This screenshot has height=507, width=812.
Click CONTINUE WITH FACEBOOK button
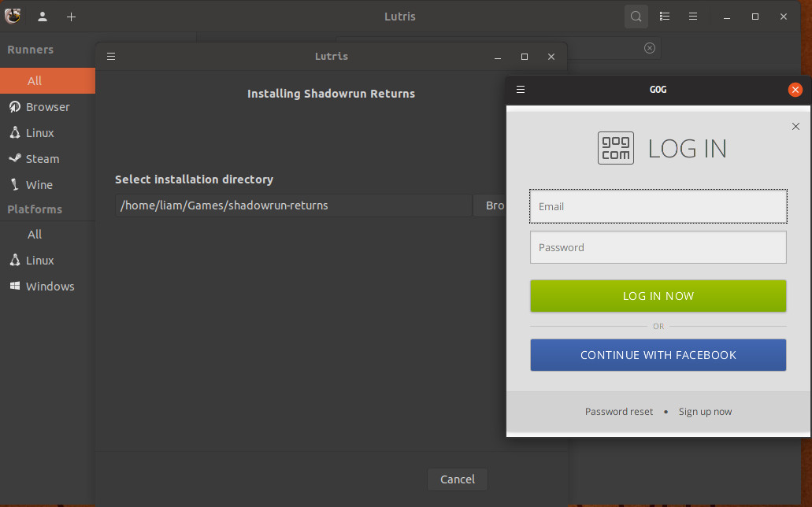coord(658,355)
